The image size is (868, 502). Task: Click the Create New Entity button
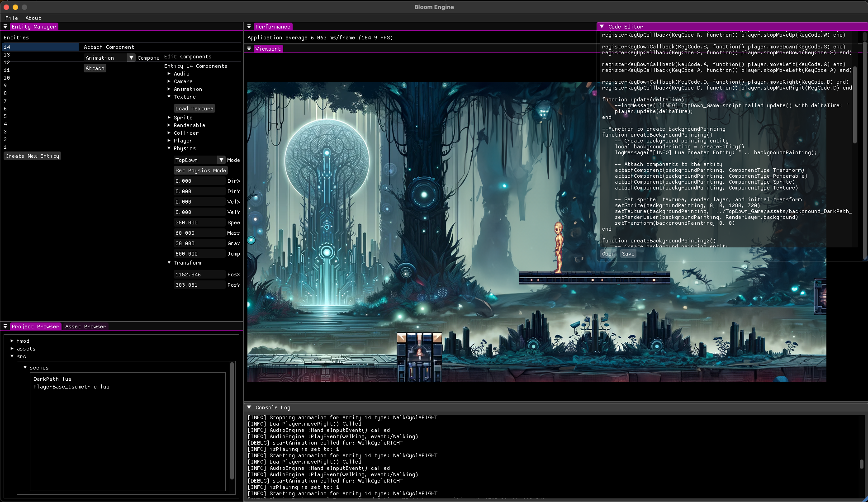tap(33, 156)
